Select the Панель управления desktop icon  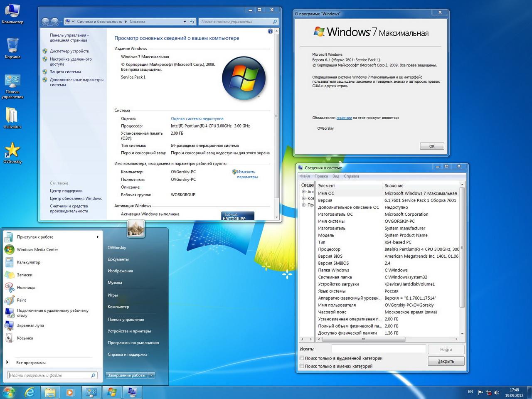click(x=12, y=86)
